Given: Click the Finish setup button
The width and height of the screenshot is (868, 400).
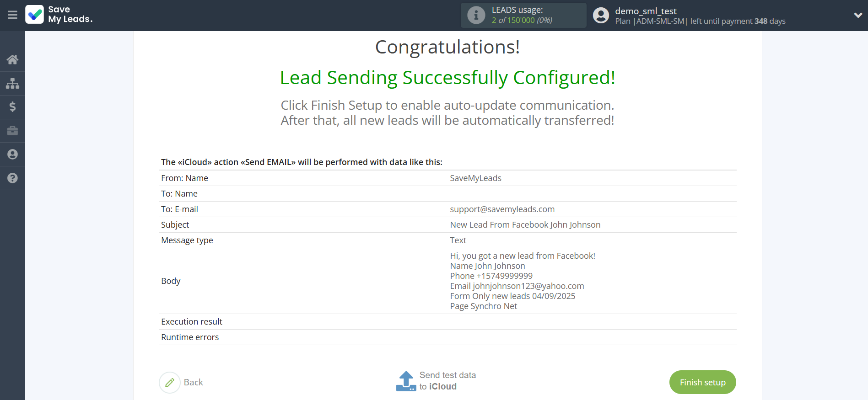Looking at the screenshot, I should pyautogui.click(x=702, y=382).
